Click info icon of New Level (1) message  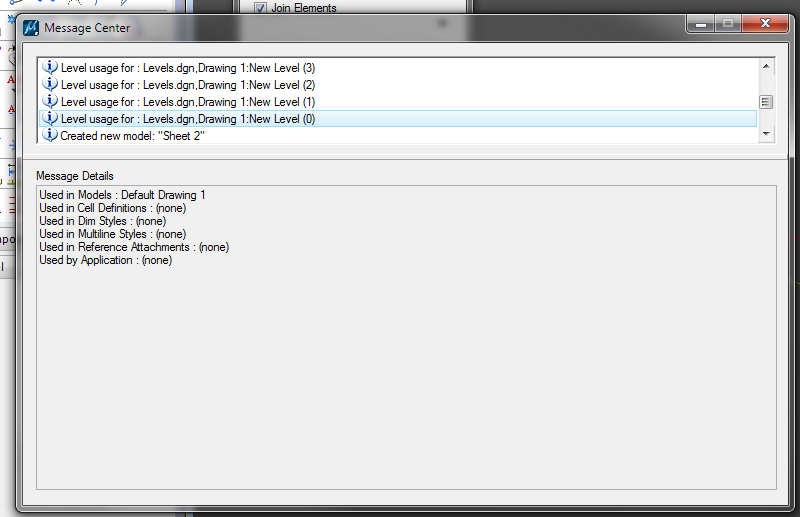tap(49, 101)
